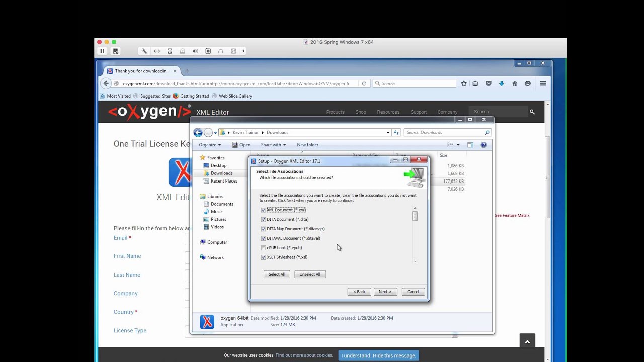Click the VM camera device icon
This screenshot has height=362, width=644.
(x=208, y=51)
